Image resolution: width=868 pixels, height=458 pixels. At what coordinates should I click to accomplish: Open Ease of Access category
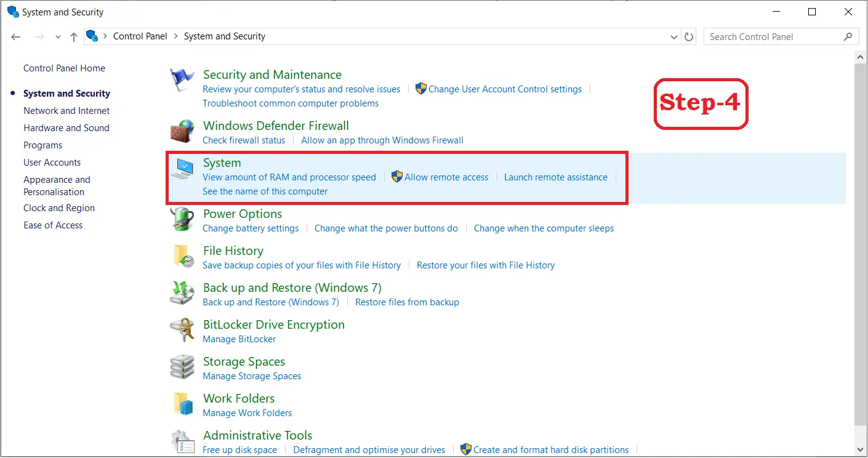click(53, 225)
